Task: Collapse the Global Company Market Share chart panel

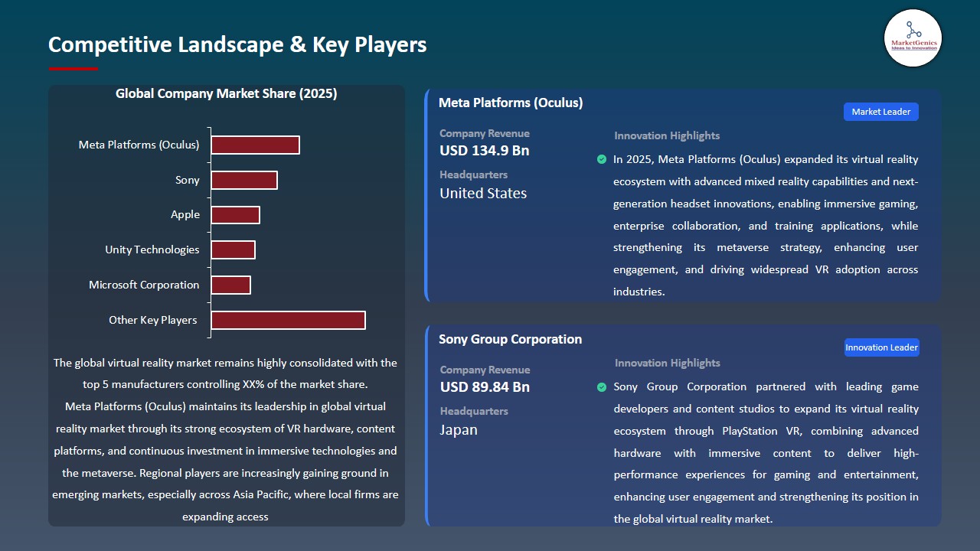Action: 226,93
